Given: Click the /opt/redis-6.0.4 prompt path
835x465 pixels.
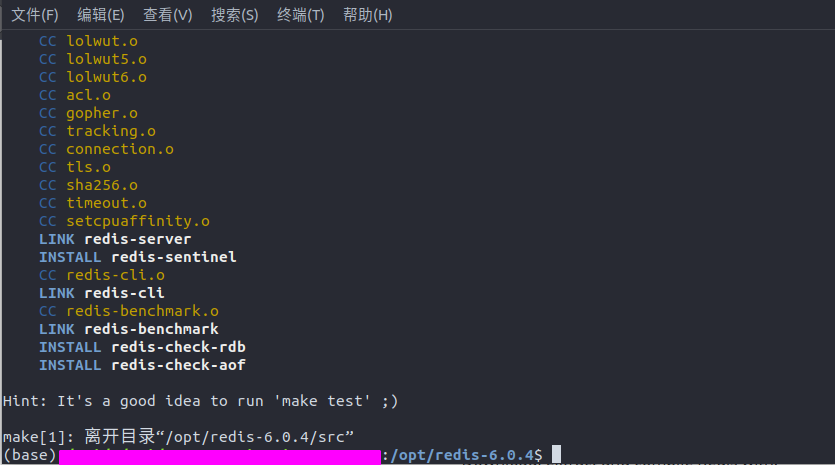Looking at the screenshot, I should [x=462, y=455].
